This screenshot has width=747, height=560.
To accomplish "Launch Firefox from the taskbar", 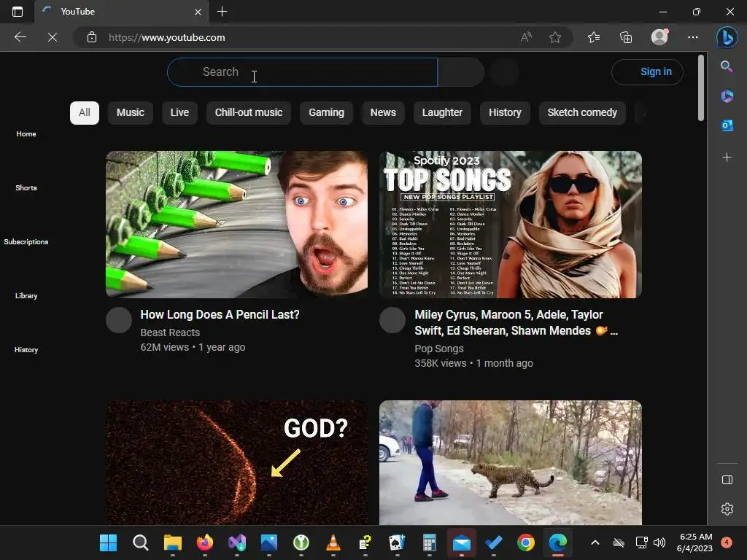I will click(205, 542).
